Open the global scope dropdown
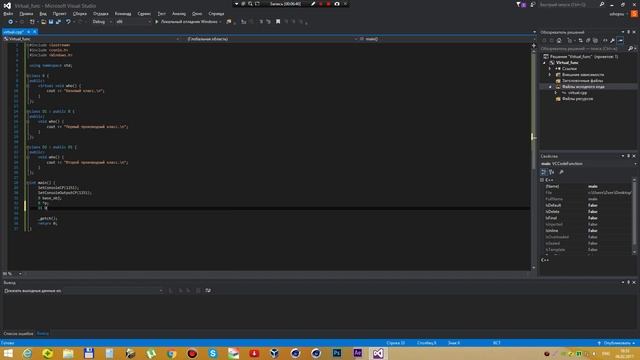640x360 pixels. click(272, 39)
